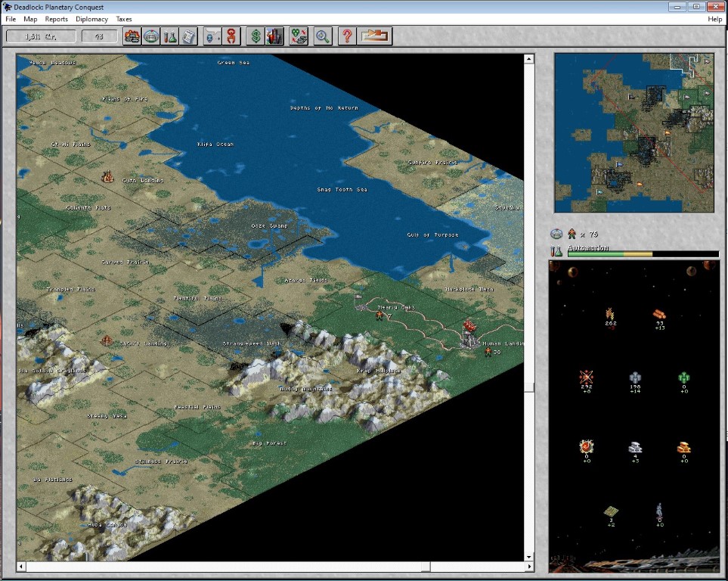Click the Klifa Ocean map label

click(x=215, y=144)
